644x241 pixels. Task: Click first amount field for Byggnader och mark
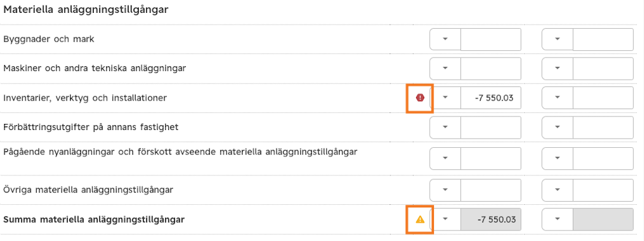click(x=491, y=39)
